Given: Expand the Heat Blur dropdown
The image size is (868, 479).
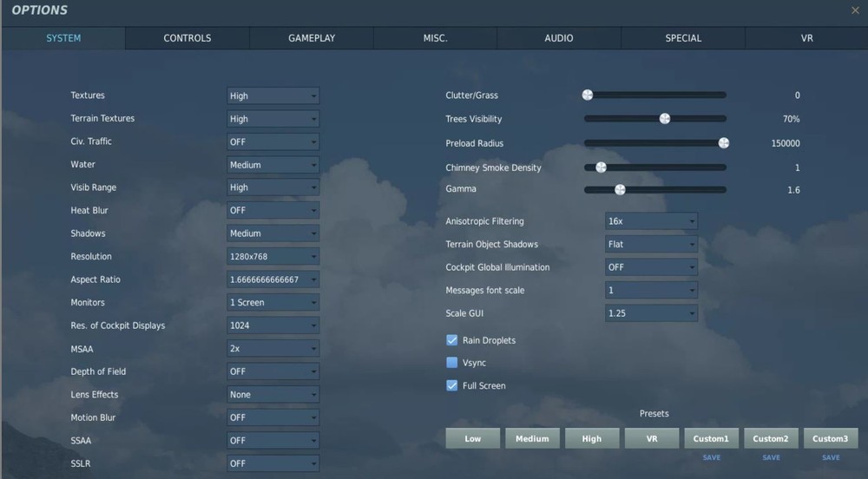Looking at the screenshot, I should (273, 211).
